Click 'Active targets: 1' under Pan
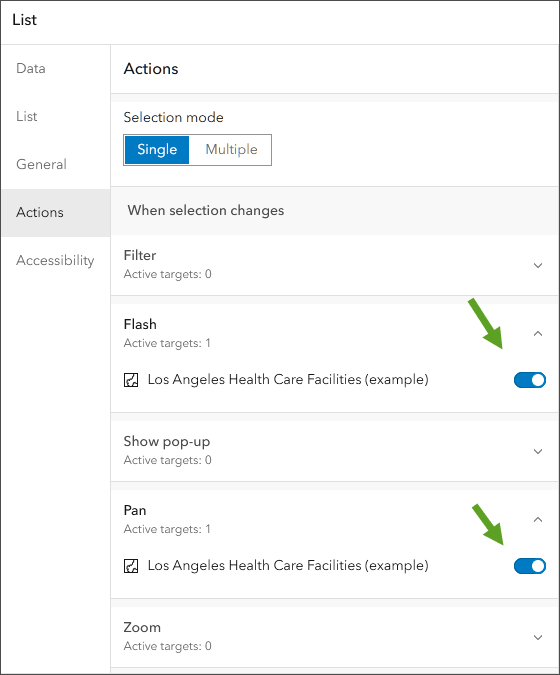The image size is (560, 675). tap(167, 529)
